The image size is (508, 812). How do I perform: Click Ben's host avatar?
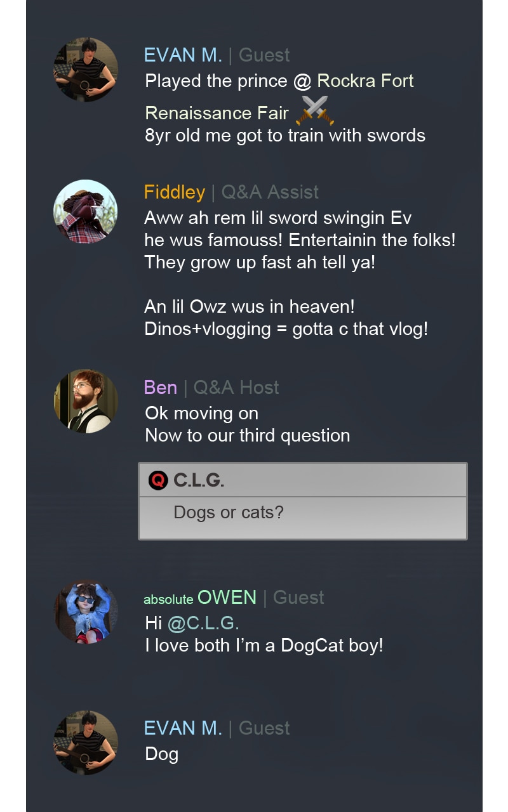[86, 401]
